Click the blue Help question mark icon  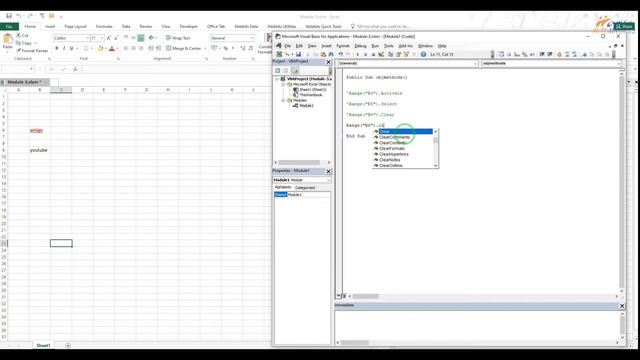423,54
